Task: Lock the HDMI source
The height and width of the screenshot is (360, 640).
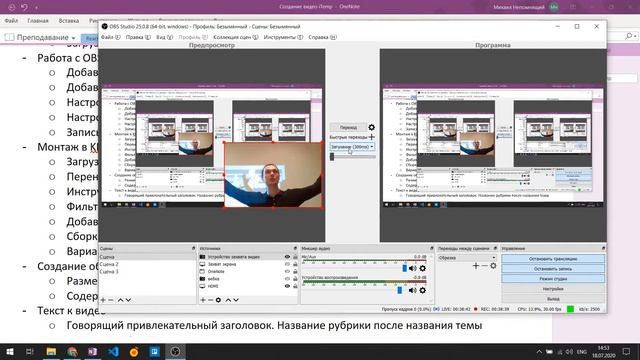Action: point(295,286)
